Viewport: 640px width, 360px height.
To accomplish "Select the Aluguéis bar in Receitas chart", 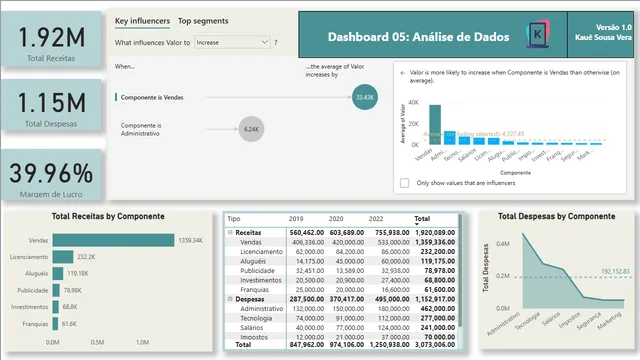I will tap(58, 273).
